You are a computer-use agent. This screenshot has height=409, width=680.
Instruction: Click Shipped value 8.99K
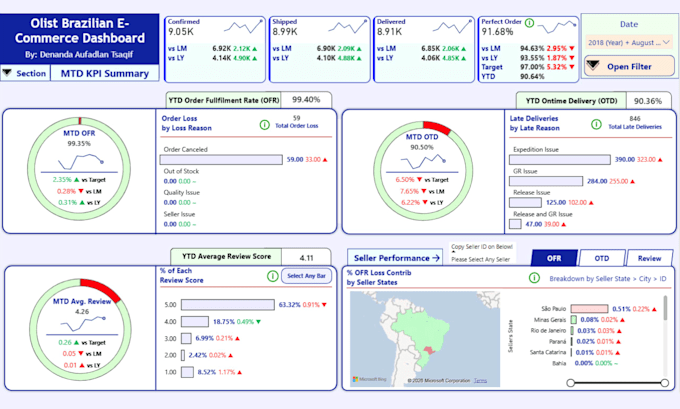click(285, 32)
